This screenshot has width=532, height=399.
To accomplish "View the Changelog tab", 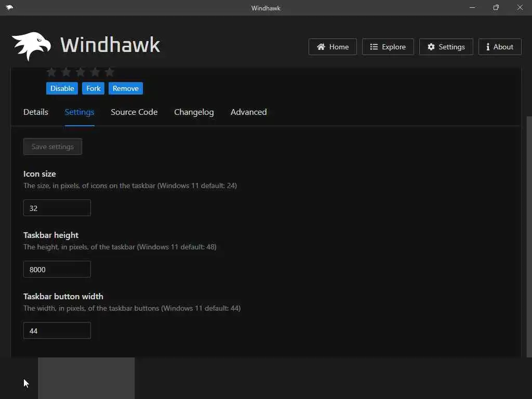I will pos(194,112).
